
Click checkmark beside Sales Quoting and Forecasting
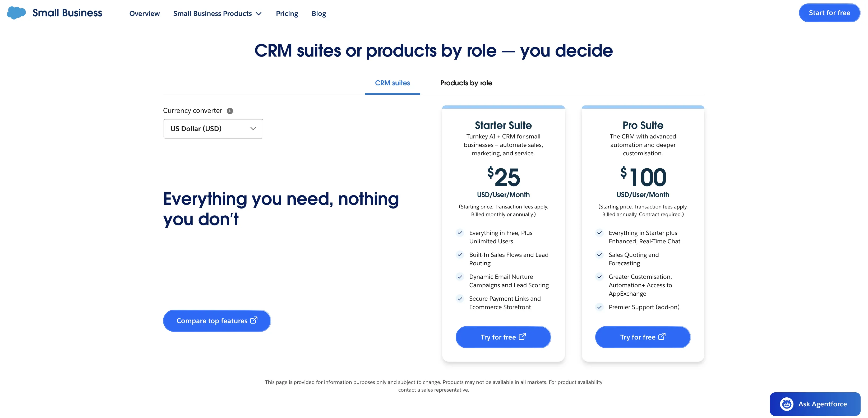pyautogui.click(x=599, y=255)
